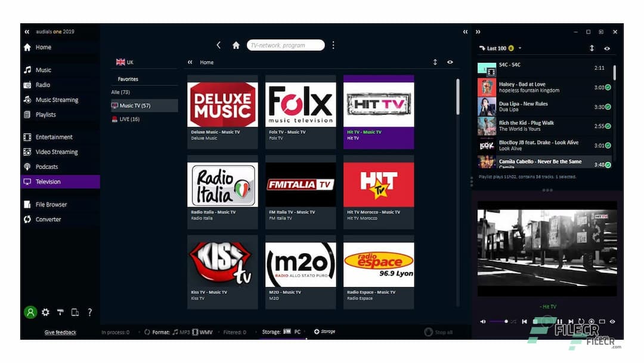Open the help question mark icon
Viewport: 644px width, 363px height.
(x=89, y=312)
